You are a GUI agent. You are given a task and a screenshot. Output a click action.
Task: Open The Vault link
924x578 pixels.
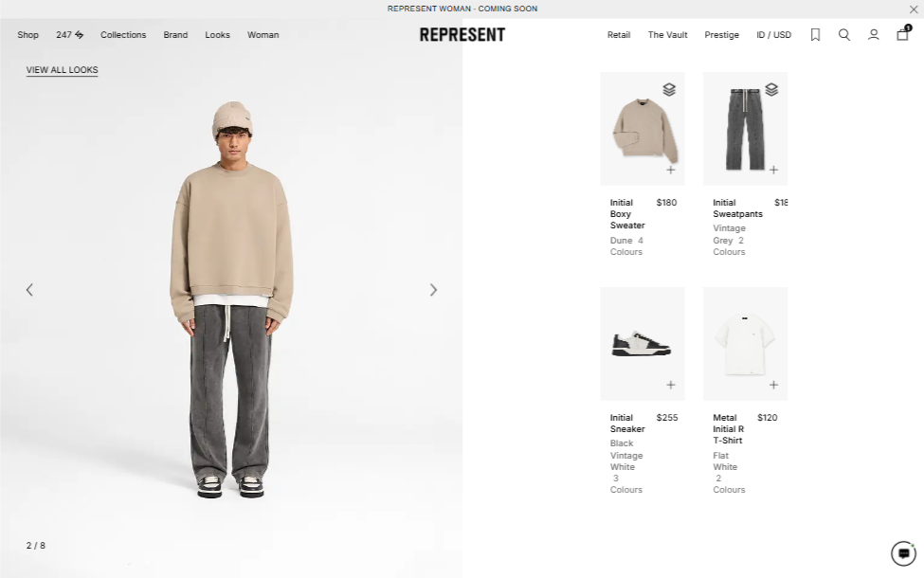[668, 35]
